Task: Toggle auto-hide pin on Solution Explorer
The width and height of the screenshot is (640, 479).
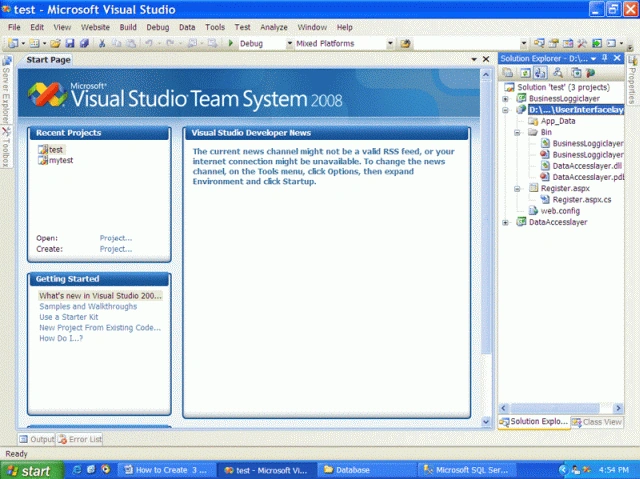Action: 605,58
